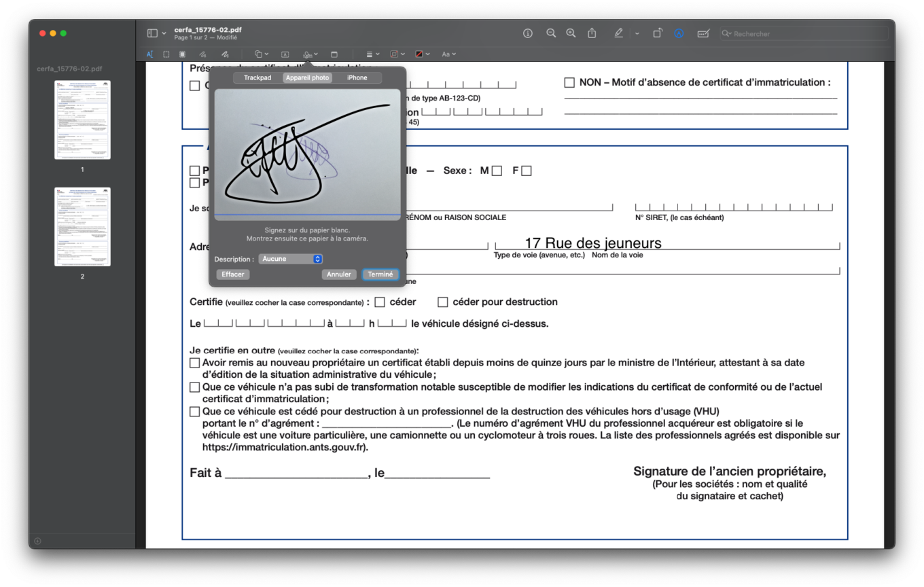
Task: Click Signature de l'ancien propriétaire heading
Action: (730, 472)
